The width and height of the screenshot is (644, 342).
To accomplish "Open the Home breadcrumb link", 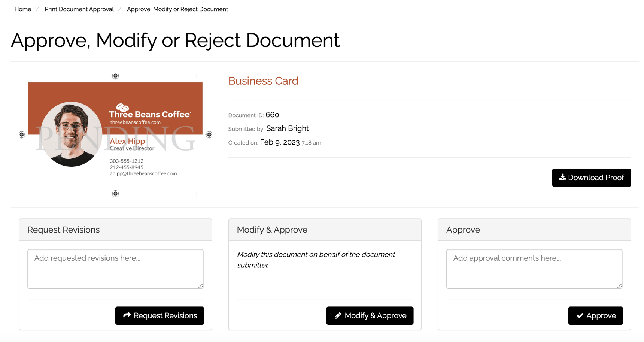I will [22, 9].
